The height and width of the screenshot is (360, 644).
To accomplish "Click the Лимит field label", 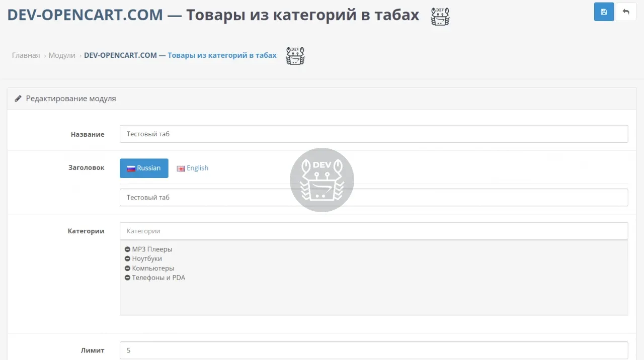I will [93, 350].
